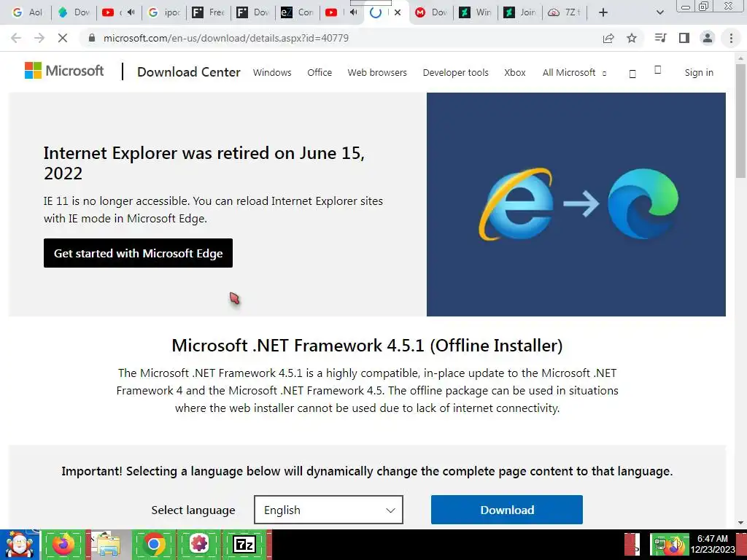The image size is (747, 560).
Task: Open the Select language dropdown
Action: pyautogui.click(x=329, y=510)
